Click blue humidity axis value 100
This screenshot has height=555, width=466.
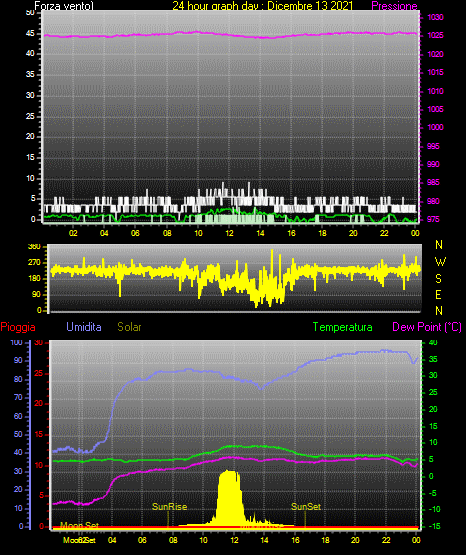click(17, 343)
